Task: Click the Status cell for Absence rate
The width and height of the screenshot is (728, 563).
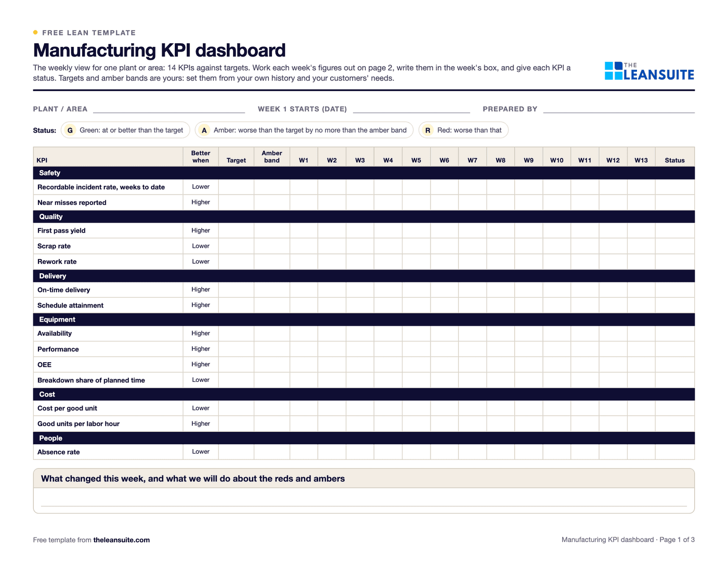Action: point(675,452)
